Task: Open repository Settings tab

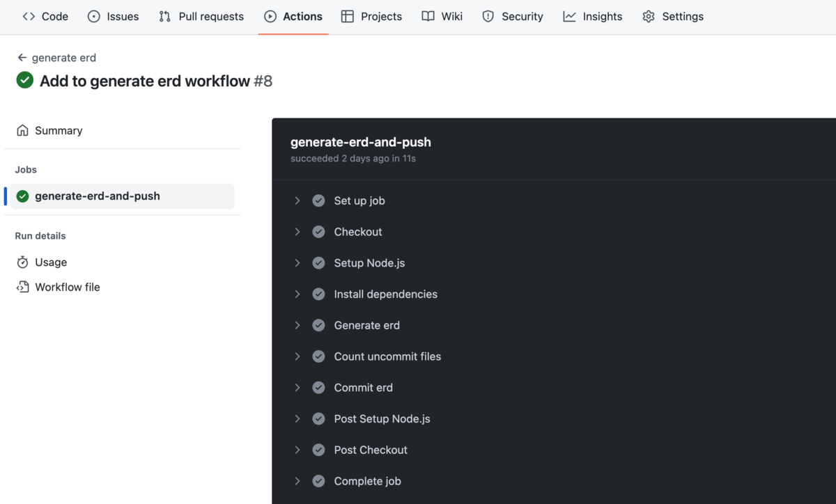Action: pyautogui.click(x=673, y=16)
